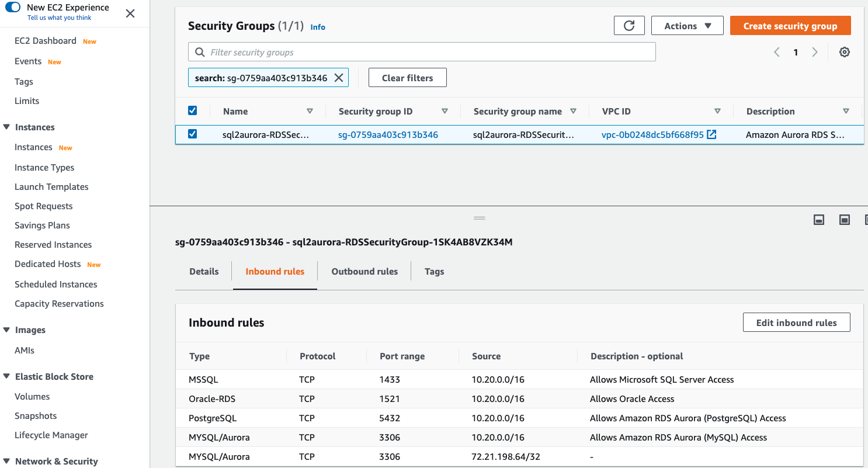Collapse details pane to bottom icon
The height and width of the screenshot is (468, 868).
(819, 220)
